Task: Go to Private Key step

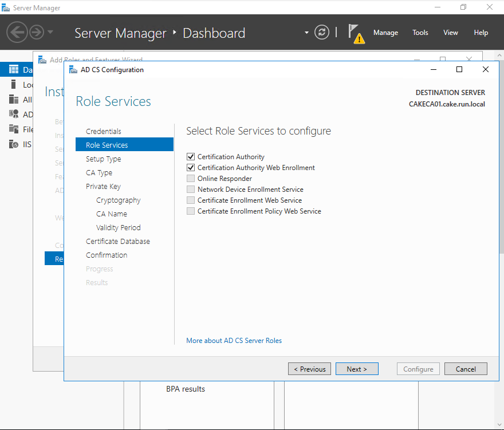Action: pyautogui.click(x=103, y=187)
